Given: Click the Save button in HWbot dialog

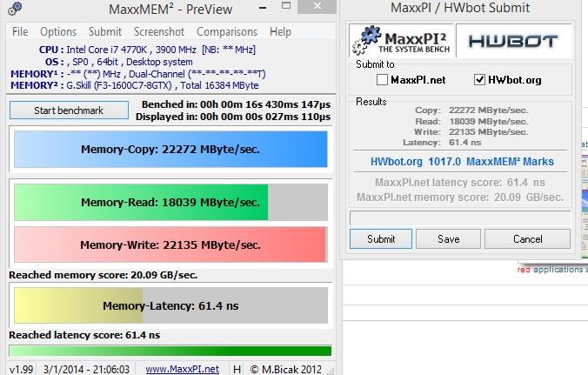Looking at the screenshot, I should click(x=448, y=239).
